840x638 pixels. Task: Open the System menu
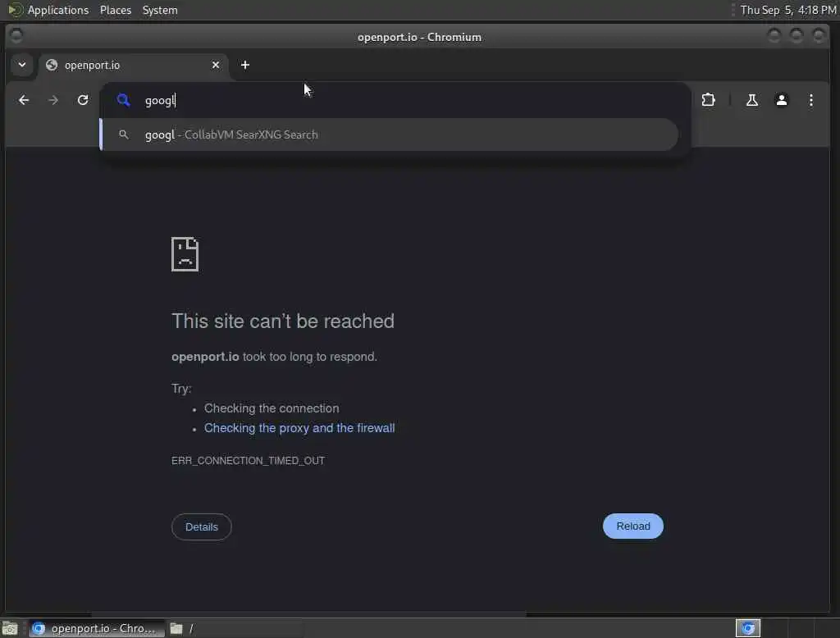[160, 10]
